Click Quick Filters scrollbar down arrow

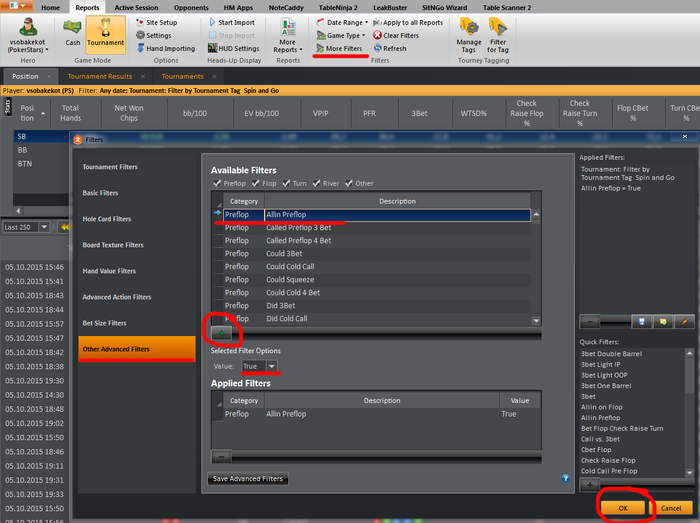click(689, 472)
